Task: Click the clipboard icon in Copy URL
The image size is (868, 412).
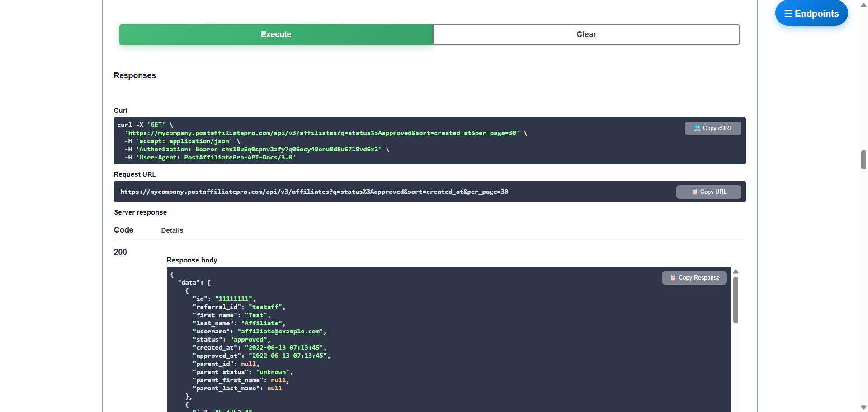Action: click(694, 192)
